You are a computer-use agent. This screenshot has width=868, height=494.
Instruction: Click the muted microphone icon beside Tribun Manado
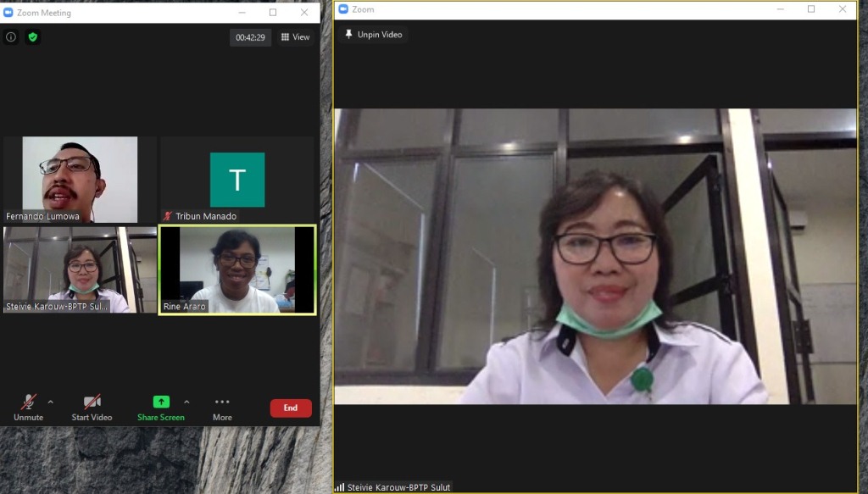(167, 216)
